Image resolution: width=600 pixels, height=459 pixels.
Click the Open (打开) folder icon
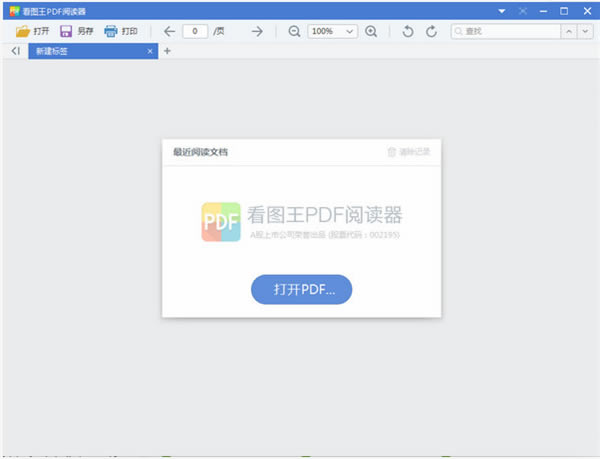(x=22, y=31)
